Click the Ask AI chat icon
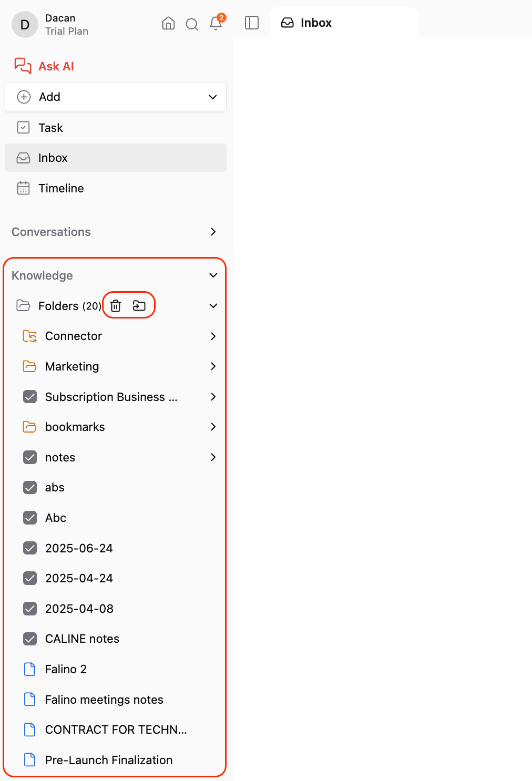 point(23,66)
